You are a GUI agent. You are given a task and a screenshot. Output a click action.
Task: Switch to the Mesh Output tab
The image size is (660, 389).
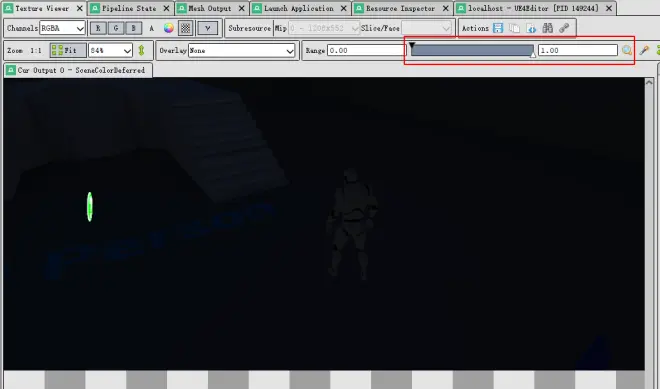pos(210,8)
